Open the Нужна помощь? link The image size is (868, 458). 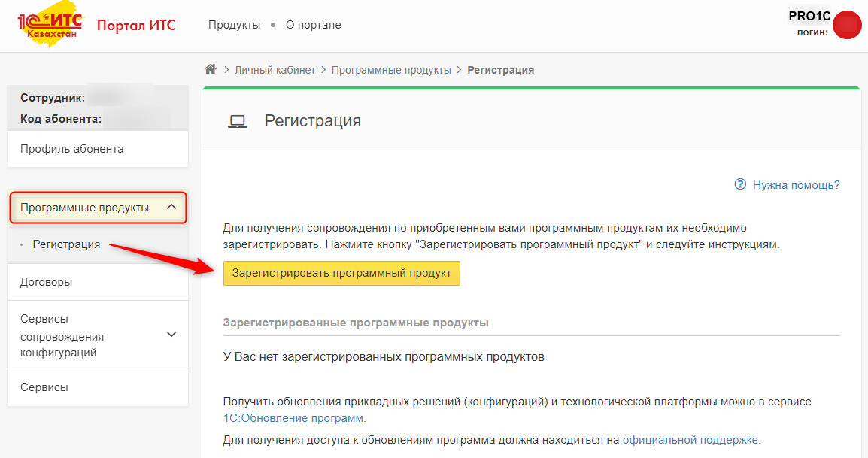click(796, 184)
